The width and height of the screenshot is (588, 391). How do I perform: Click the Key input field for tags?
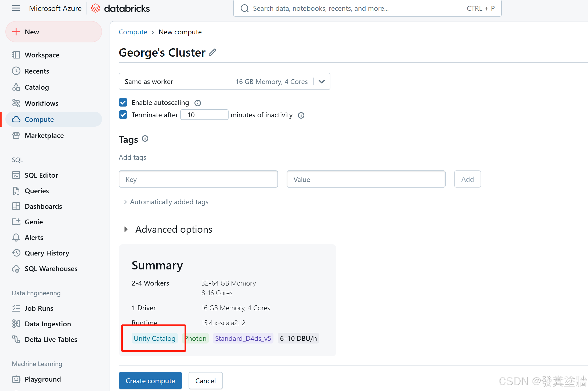tap(198, 179)
